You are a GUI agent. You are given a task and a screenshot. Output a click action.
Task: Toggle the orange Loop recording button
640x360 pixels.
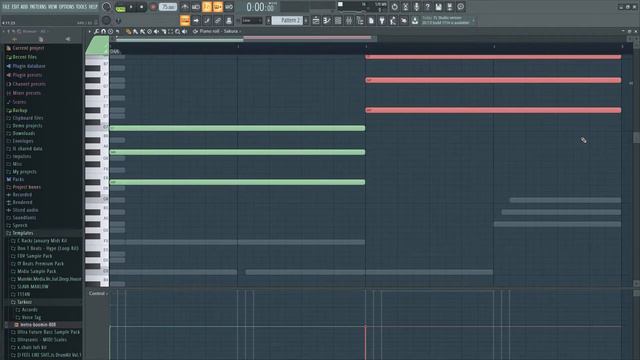(x=218, y=7)
